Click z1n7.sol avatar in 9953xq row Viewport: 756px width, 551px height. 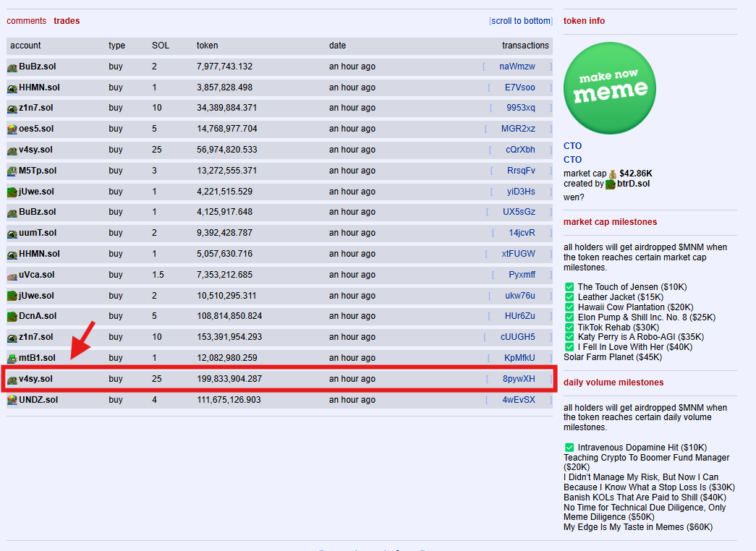12,108
